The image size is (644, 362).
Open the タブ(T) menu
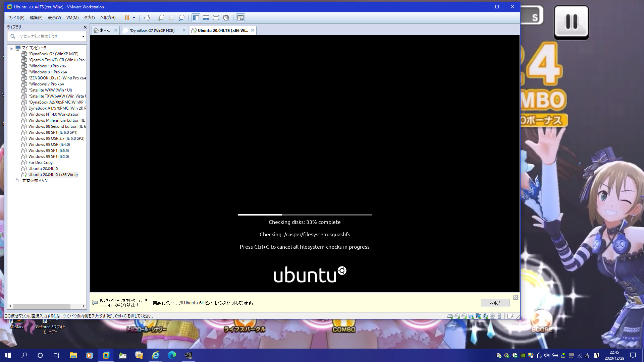(x=89, y=18)
